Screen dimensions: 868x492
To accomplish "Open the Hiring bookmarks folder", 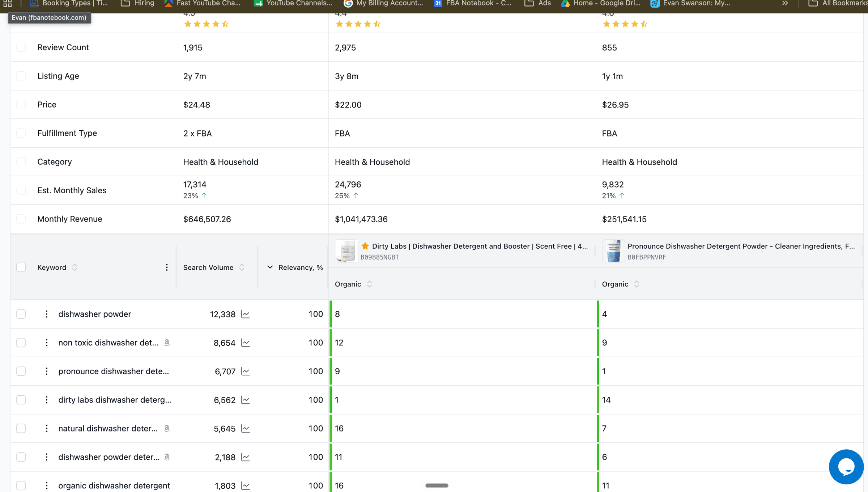I will pyautogui.click(x=138, y=3).
